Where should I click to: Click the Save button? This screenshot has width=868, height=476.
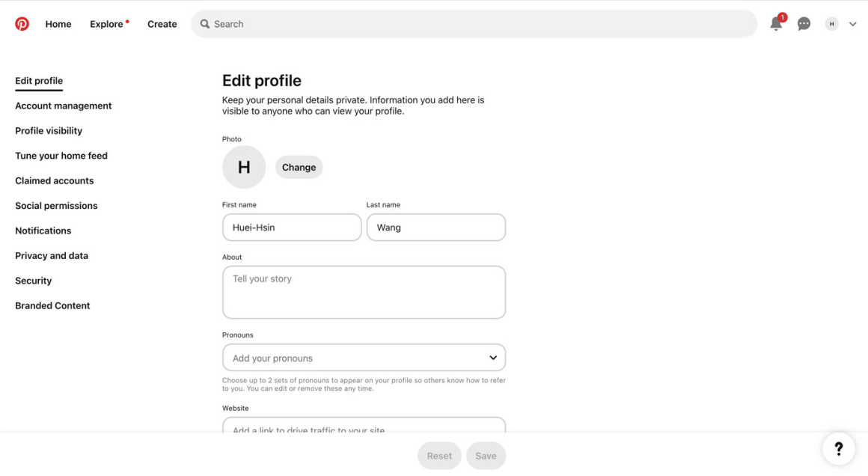coord(486,456)
